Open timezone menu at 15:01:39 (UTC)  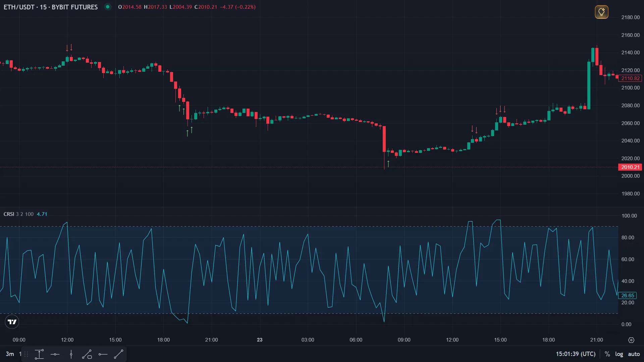576,354
